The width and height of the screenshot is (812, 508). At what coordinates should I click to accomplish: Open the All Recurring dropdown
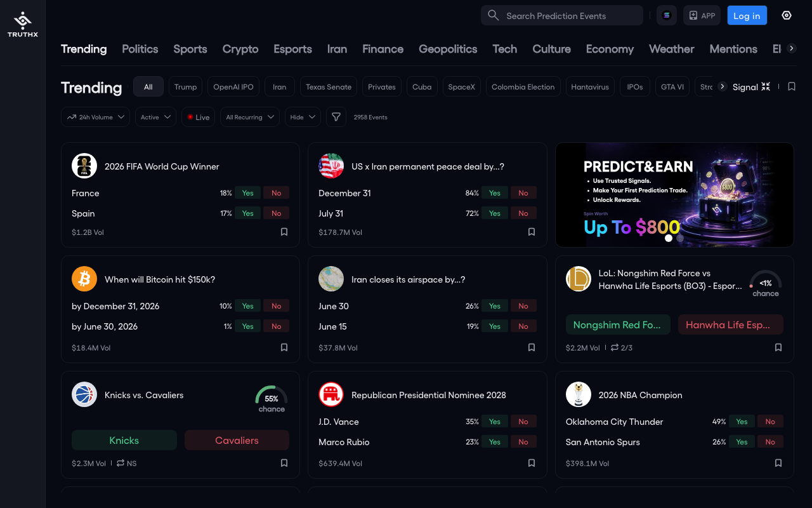tap(250, 117)
